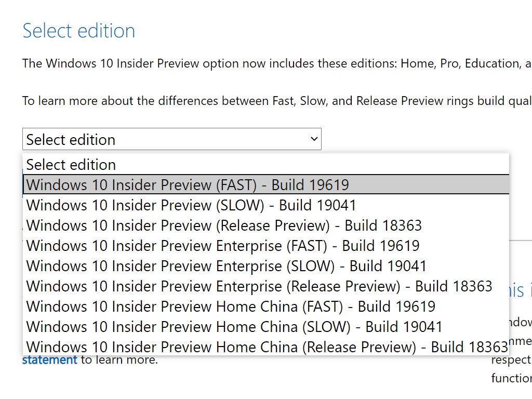Image resolution: width=532 pixels, height=399 pixels.
Task: Choose Enterprise (SLOW) Build 19041 edition
Action: [x=227, y=265]
